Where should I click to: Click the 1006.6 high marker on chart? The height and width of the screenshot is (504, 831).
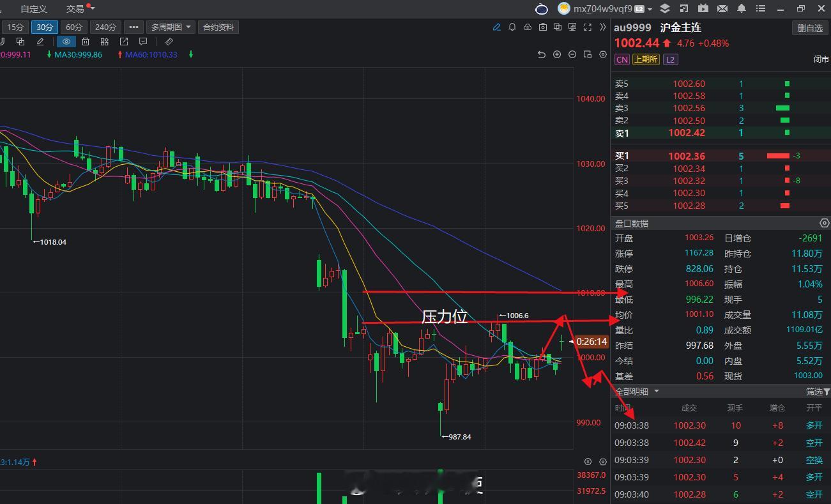click(x=514, y=316)
